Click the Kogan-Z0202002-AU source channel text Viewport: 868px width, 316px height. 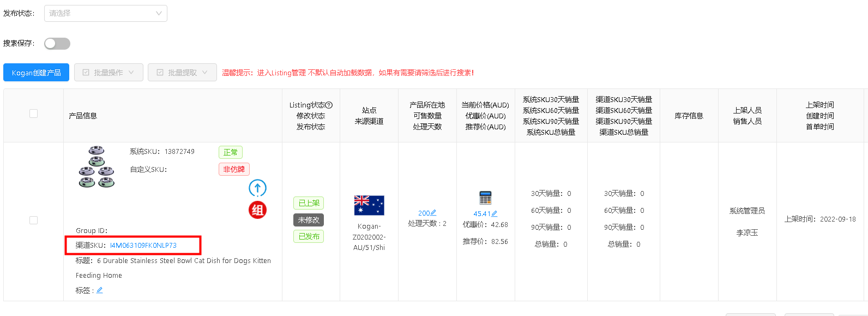(369, 237)
